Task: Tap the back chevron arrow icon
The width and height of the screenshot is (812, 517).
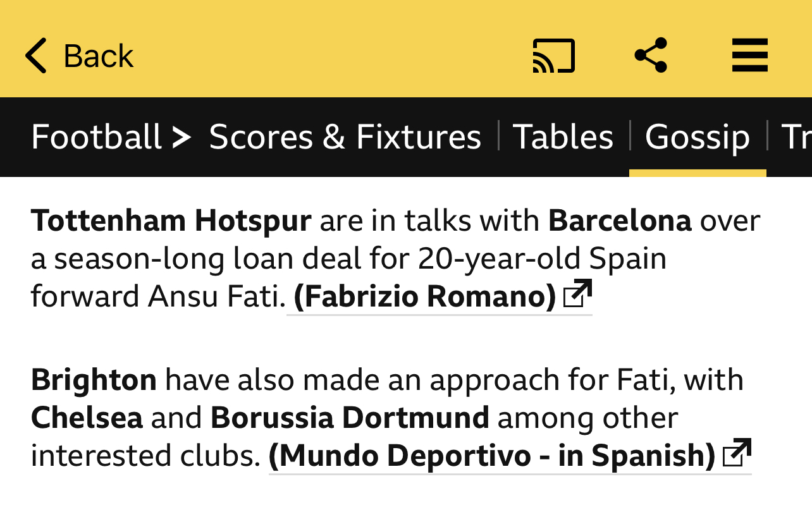Action: click(x=36, y=56)
